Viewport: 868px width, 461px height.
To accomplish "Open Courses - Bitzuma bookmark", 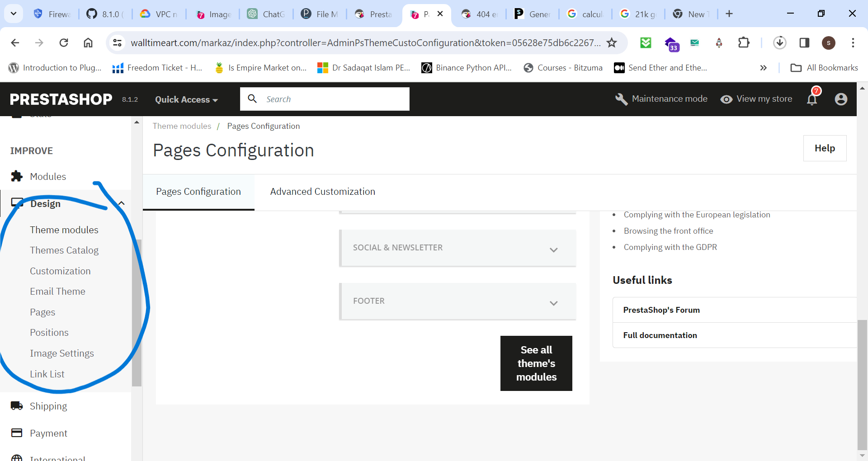I will 563,68.
